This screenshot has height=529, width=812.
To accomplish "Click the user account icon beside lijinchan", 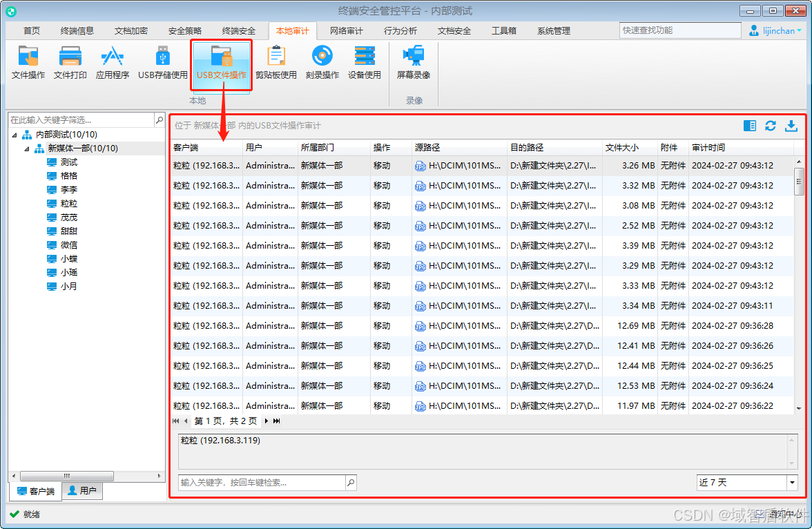I will [x=754, y=30].
